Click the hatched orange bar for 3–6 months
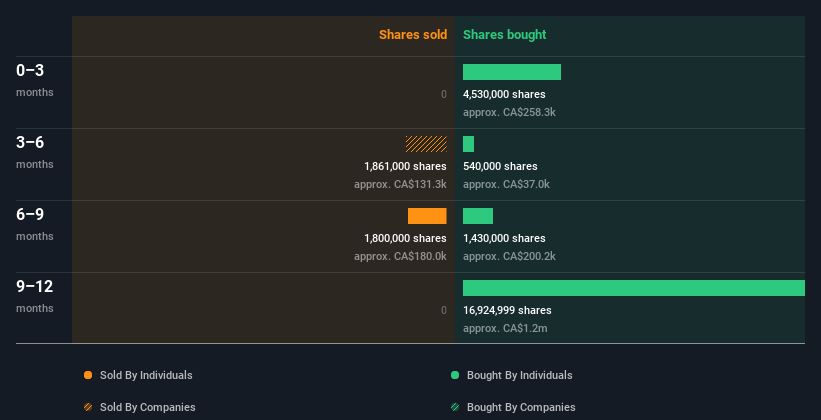Screen dimensions: 821x420 [x=426, y=144]
